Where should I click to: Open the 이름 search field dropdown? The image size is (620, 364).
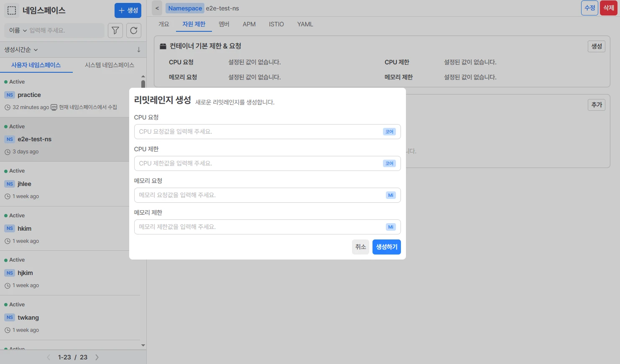click(18, 31)
